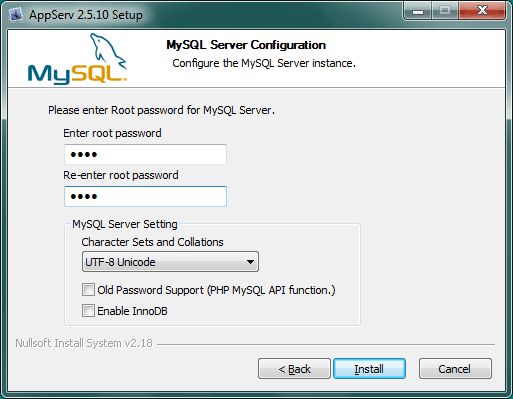513x399 pixels.
Task: Click the disabled maximize window button
Action: pyautogui.click(x=445, y=11)
